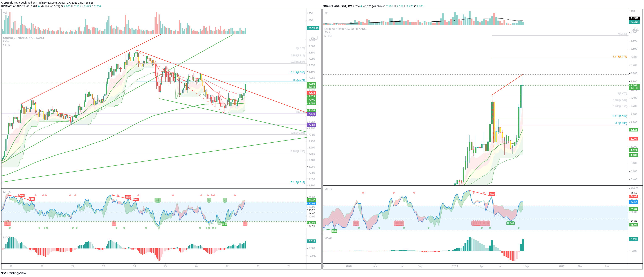Select the 1(2.470) label on the weekly chart
The width and height of the screenshot is (644, 277).
coord(622,94)
